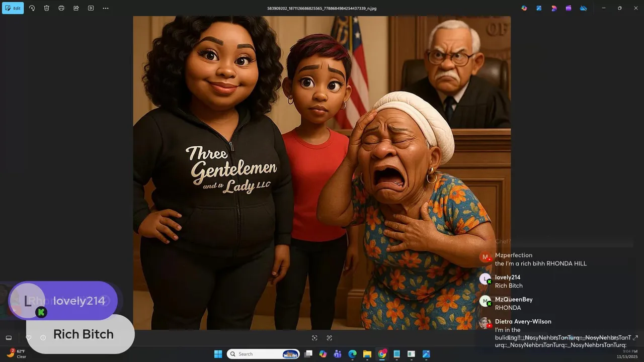Minimize the Photos window

coord(604,8)
